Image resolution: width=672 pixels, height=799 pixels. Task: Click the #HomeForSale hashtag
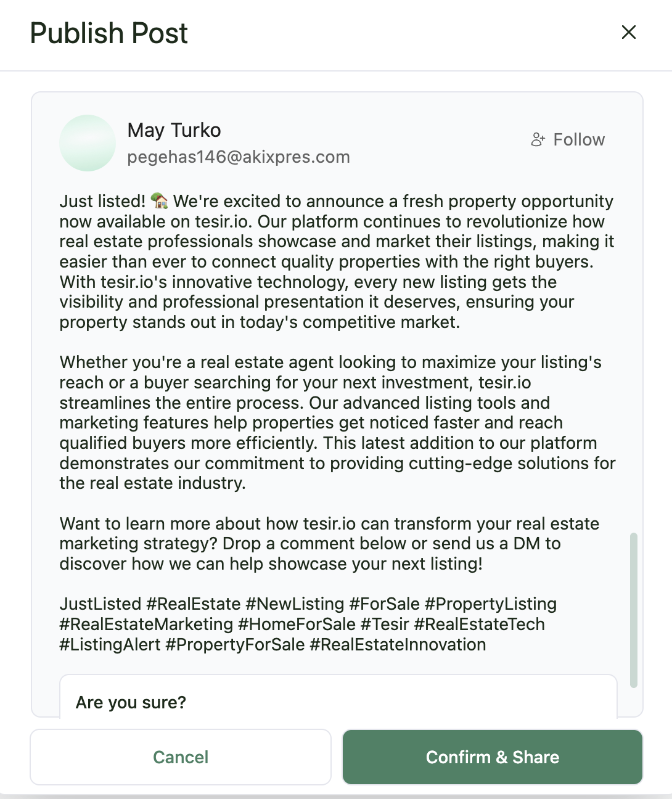[297, 625]
